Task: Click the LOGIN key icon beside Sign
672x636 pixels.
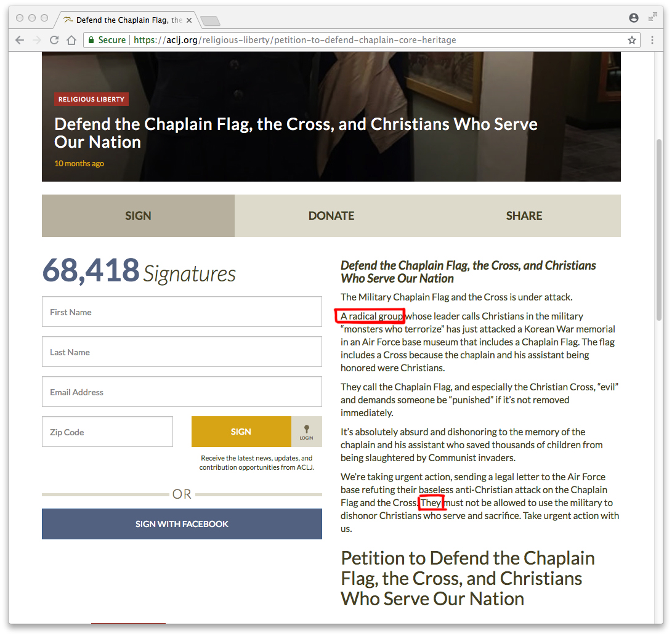Action: click(306, 432)
